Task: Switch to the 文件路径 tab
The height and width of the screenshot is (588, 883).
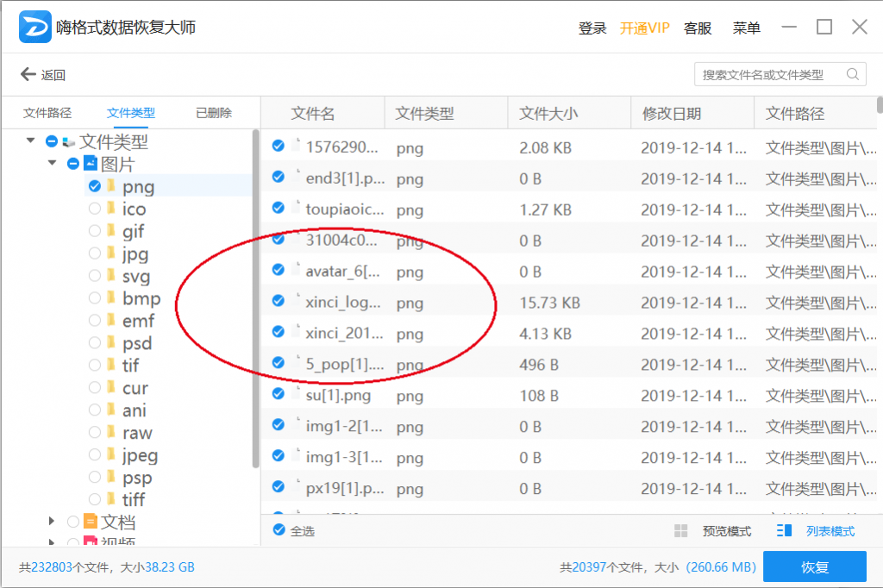Action: coord(47,113)
